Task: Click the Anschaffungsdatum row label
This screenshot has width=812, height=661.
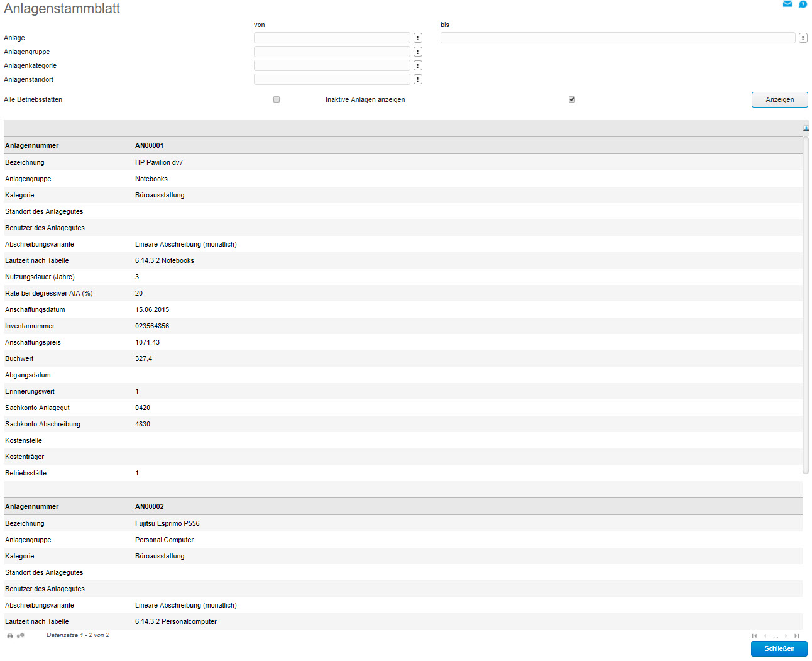Action: [x=35, y=309]
